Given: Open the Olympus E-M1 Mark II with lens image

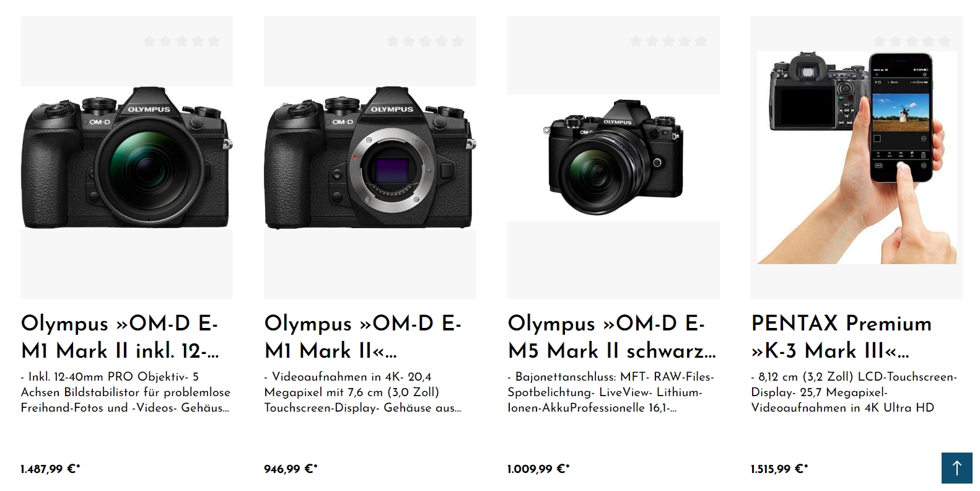Looking at the screenshot, I should 126,157.
